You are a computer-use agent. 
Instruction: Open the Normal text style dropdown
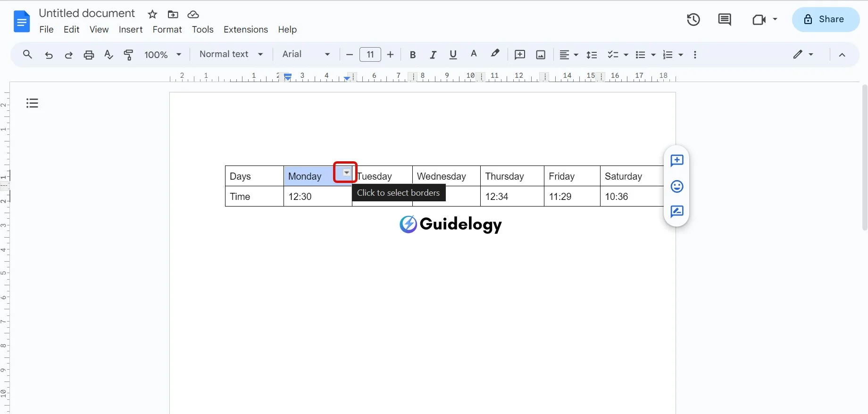tap(231, 54)
